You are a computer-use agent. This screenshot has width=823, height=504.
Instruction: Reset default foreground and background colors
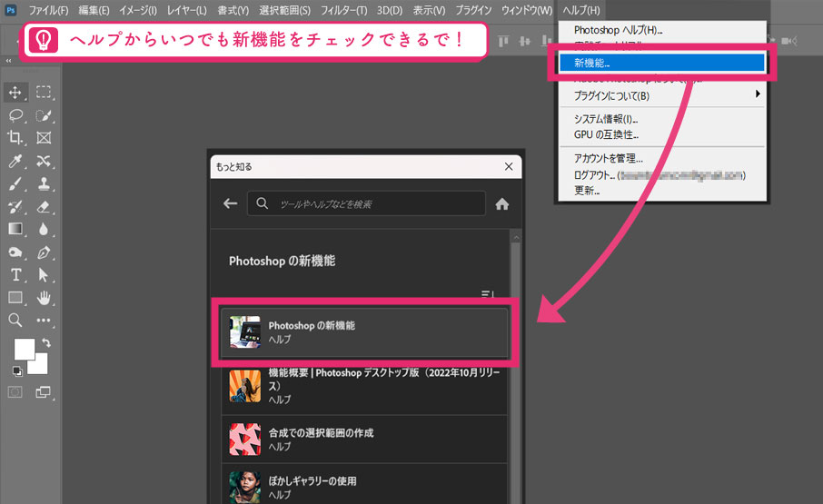[x=17, y=371]
